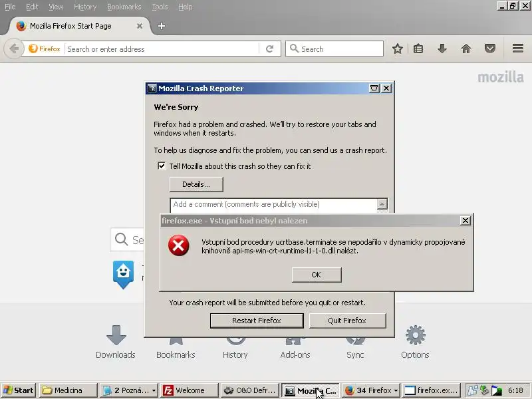Click the system tray clock
The width and height of the screenshot is (532, 399).
coord(515,390)
